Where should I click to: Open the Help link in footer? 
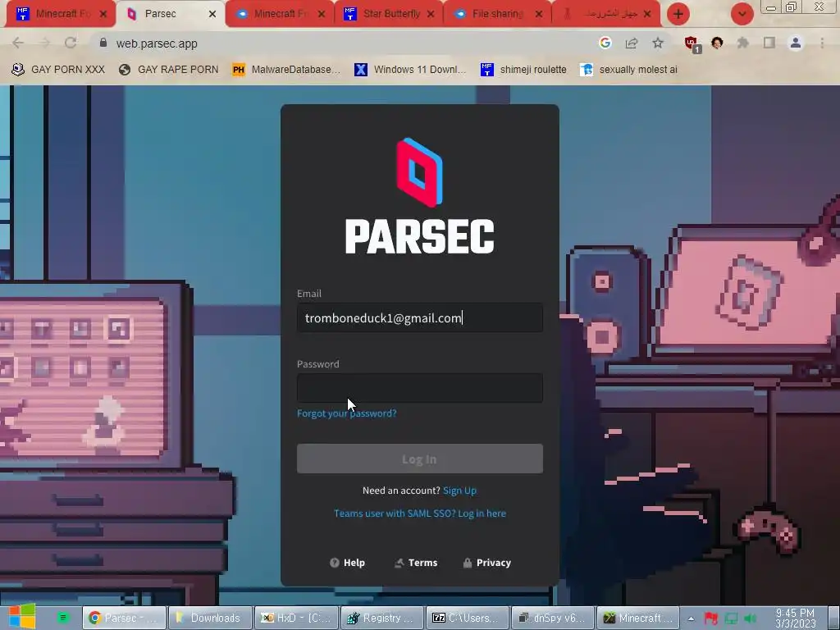point(347,563)
